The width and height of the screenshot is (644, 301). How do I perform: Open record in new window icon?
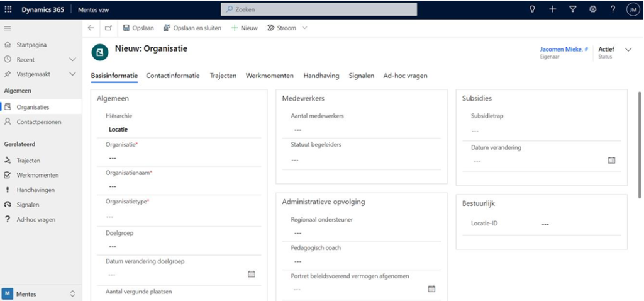108,28
